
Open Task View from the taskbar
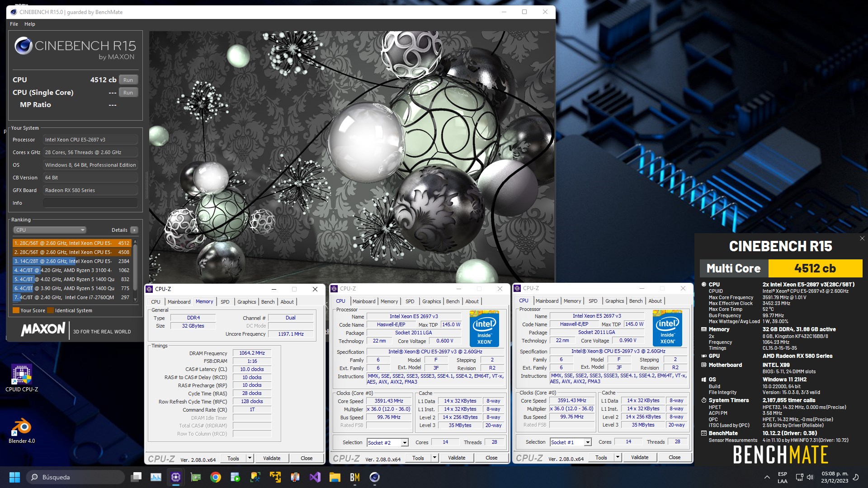[x=136, y=477]
